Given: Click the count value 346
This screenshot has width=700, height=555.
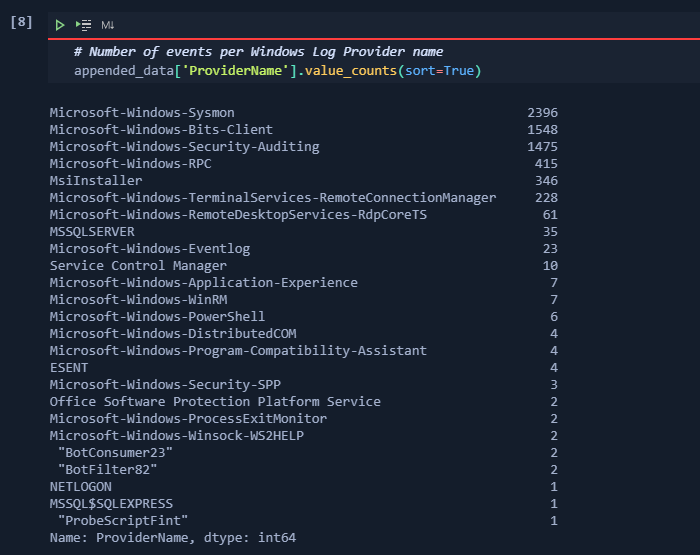Looking at the screenshot, I should pos(546,180).
